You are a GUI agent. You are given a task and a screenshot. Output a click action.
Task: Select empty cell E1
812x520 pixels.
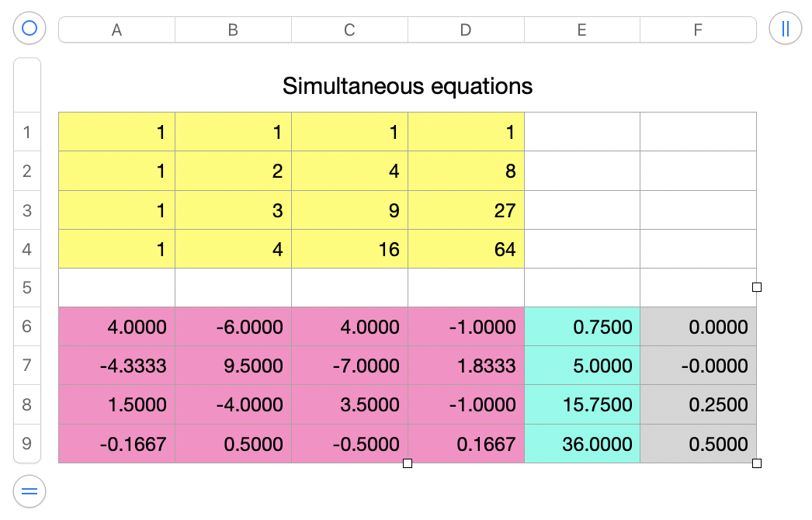[x=582, y=132]
